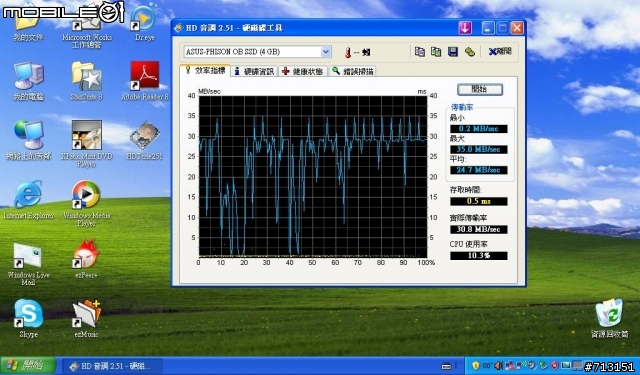The height and width of the screenshot is (375, 640).
Task: Click inside the benchmark transfer graph
Action: click(x=313, y=176)
